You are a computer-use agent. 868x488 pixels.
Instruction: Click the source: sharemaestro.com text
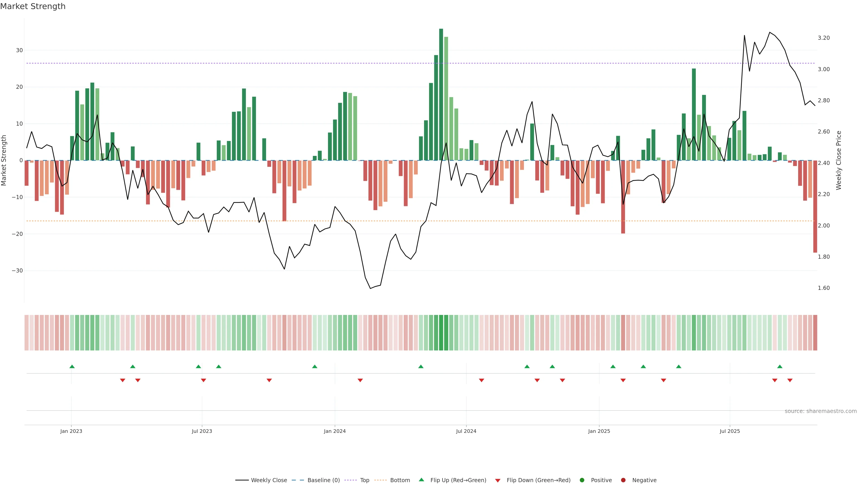point(821,411)
